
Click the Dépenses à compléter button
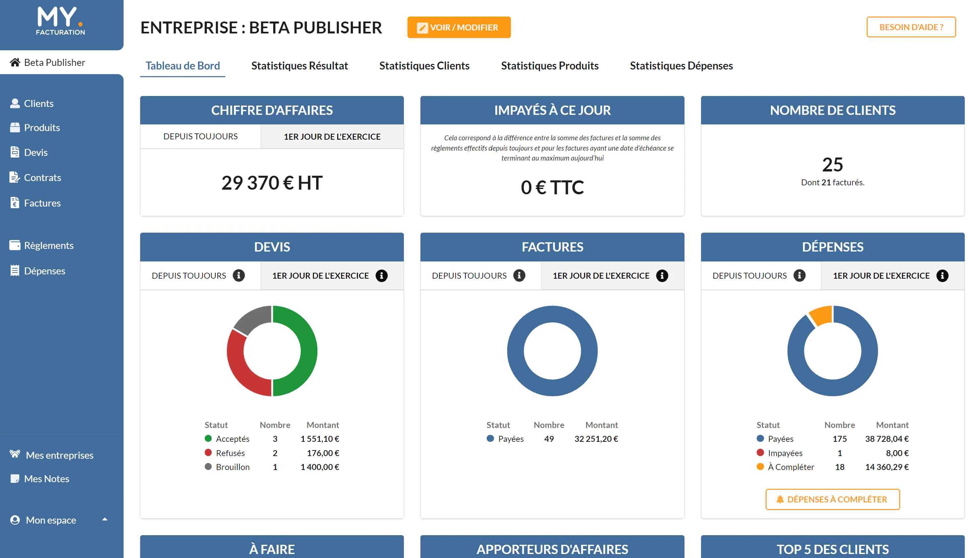[x=832, y=499]
